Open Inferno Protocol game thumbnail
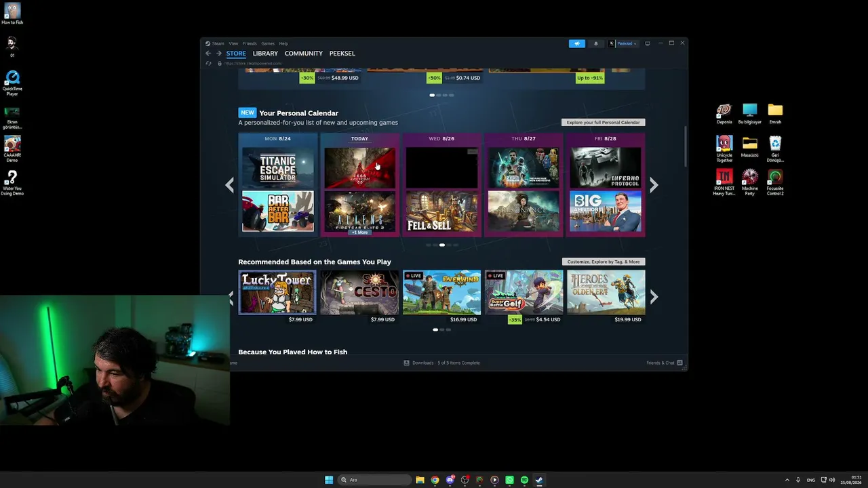Screen dimensions: 868x488 pyautogui.click(x=606, y=167)
